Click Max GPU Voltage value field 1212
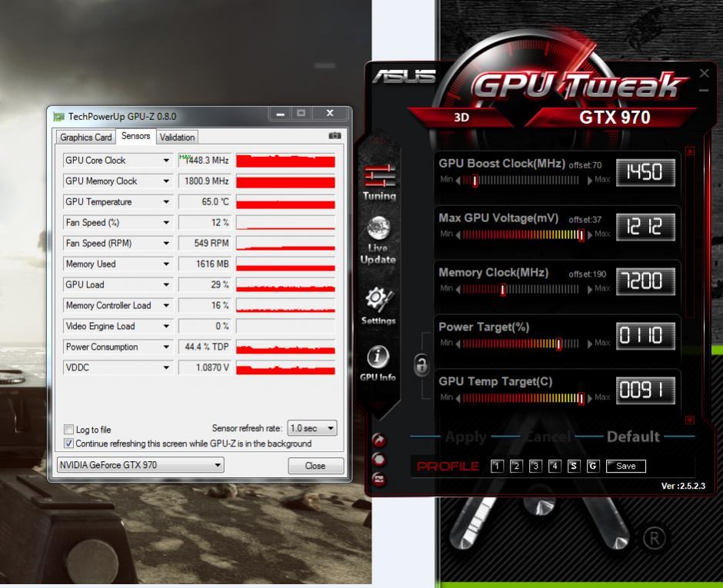723x588 pixels. pos(645,227)
